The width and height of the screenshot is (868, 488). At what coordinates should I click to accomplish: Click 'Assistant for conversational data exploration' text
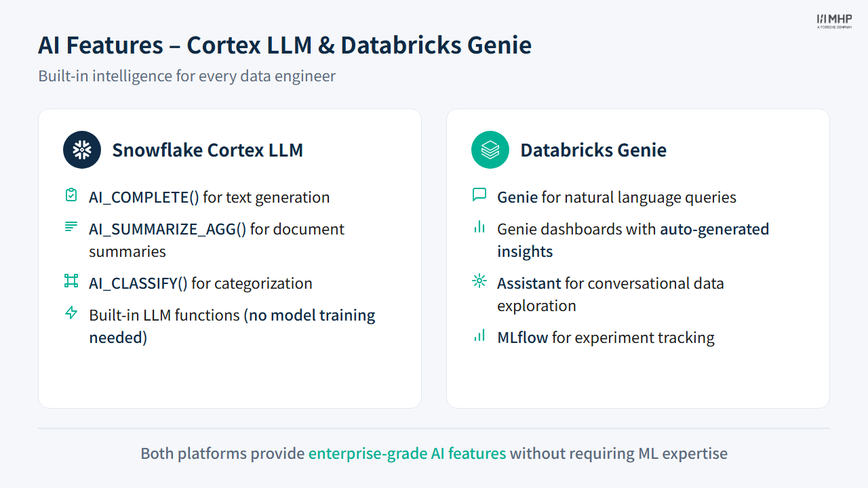(x=610, y=294)
